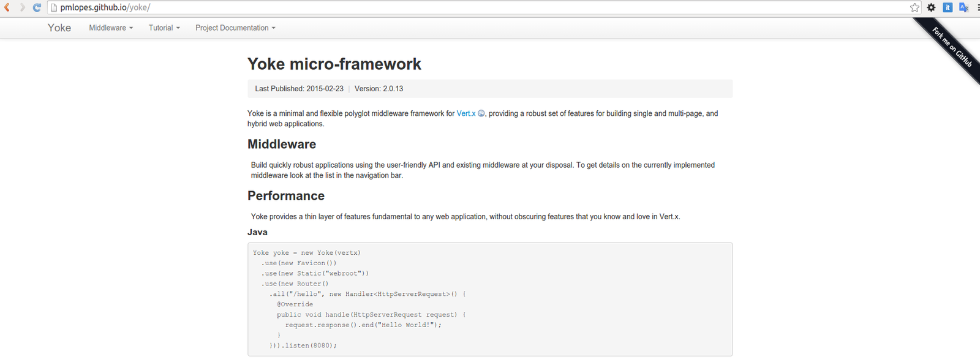Screen dimensions: 980x362
Task: Click the external link icon after Vert.x
Action: pos(481,113)
